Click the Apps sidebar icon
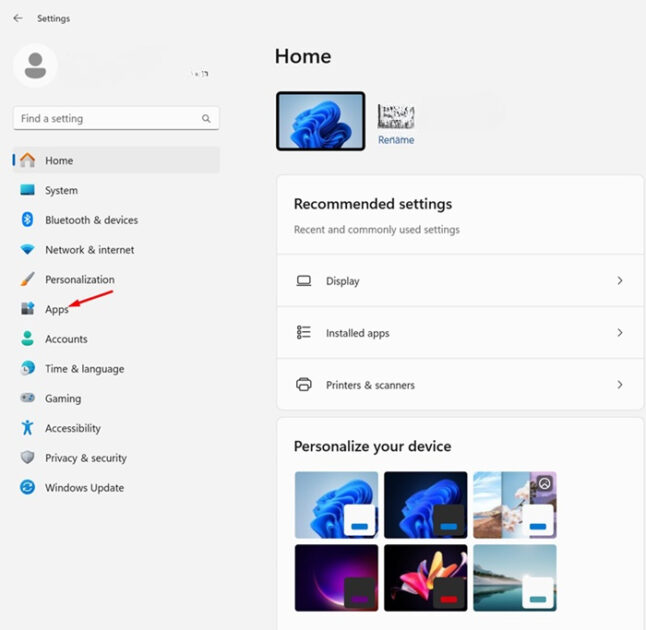 [28, 308]
